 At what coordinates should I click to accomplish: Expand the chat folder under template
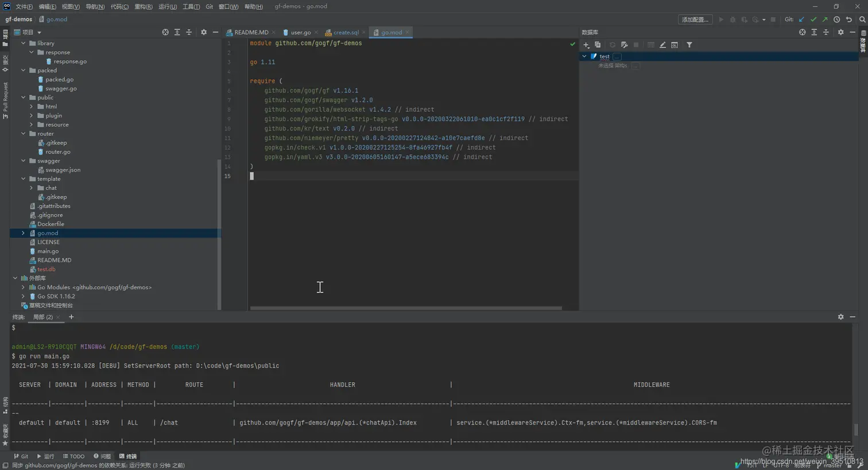point(32,188)
